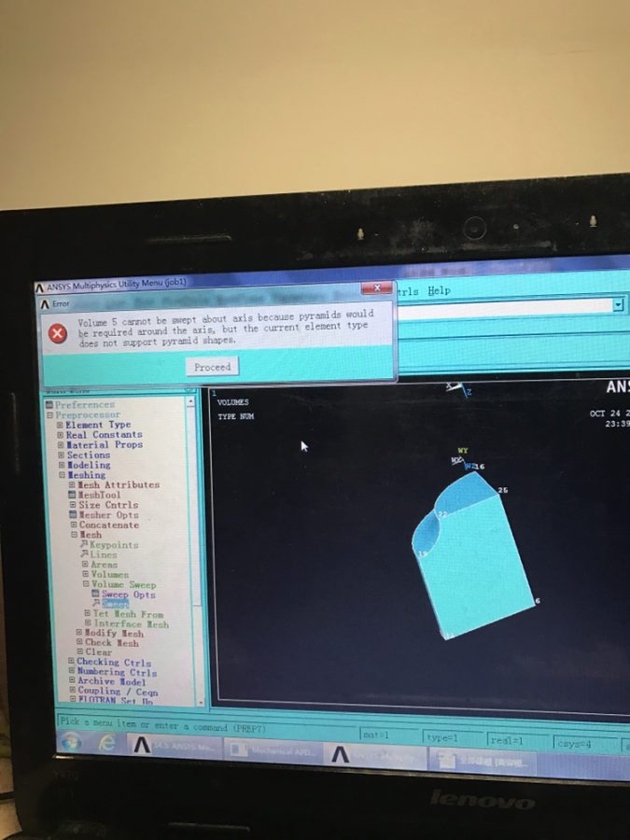Click the csys=4 status field
Image resolution: width=630 pixels, height=840 pixels.
click(x=585, y=744)
